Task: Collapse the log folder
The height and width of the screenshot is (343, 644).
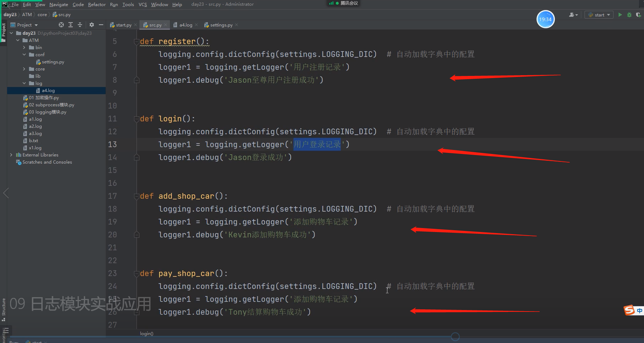Action: click(24, 83)
